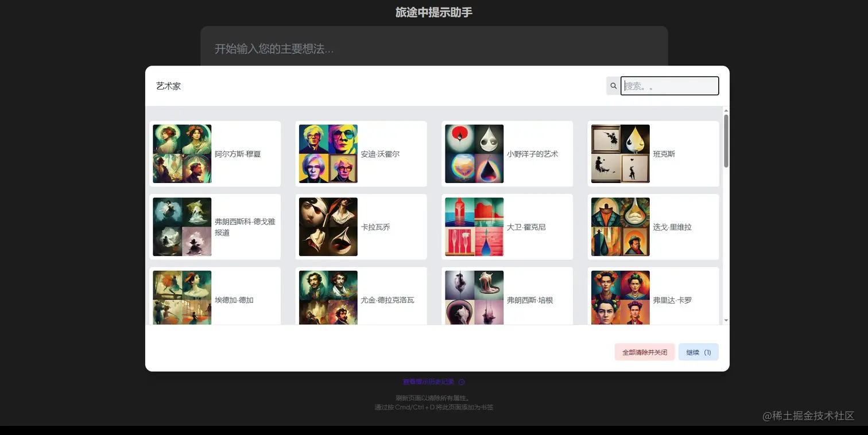The height and width of the screenshot is (435, 868).
Task: Click the artist list scrollbar thumb
Action: pyautogui.click(x=726, y=141)
